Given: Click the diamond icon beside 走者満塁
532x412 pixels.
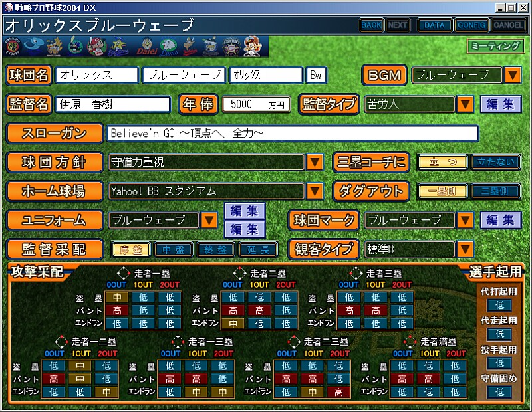Looking at the screenshot, I should pyautogui.click(x=410, y=342).
